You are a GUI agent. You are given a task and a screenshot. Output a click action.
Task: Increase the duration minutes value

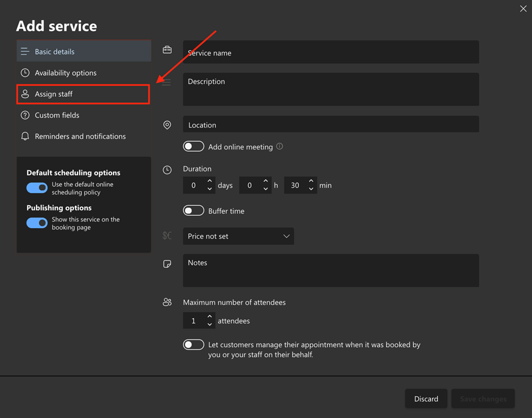pyautogui.click(x=311, y=181)
